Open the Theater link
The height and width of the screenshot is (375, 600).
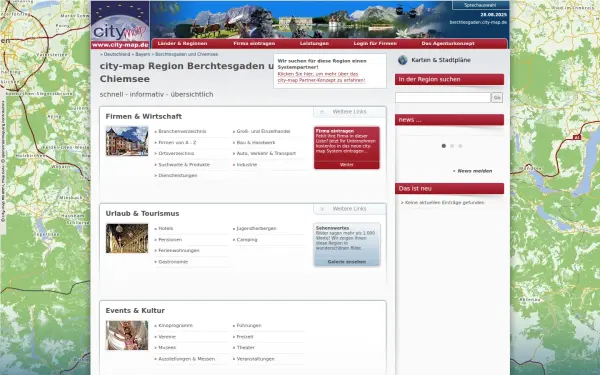tap(246, 348)
